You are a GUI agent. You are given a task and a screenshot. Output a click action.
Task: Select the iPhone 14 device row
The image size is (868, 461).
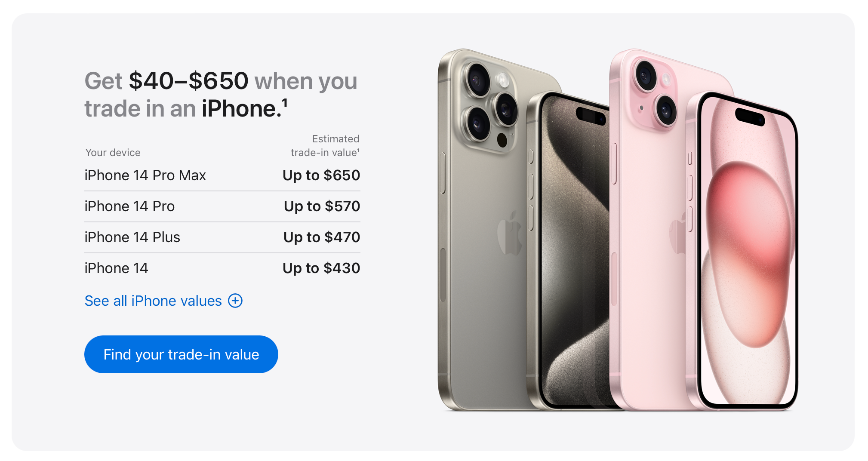click(x=222, y=268)
